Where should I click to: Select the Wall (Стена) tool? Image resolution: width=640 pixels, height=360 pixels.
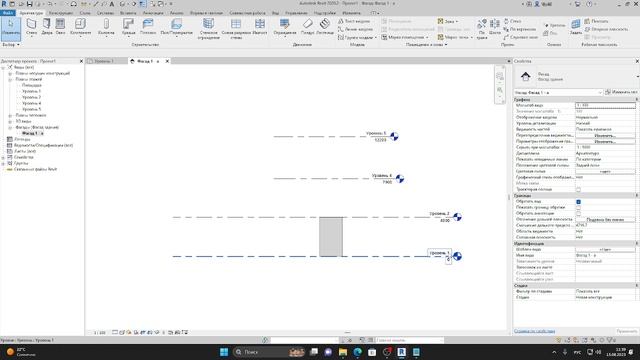tap(31, 27)
